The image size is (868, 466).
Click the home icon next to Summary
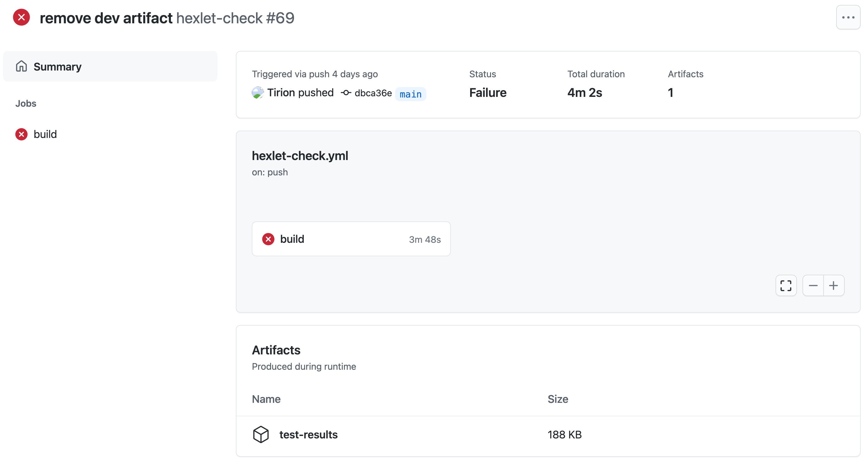click(21, 67)
